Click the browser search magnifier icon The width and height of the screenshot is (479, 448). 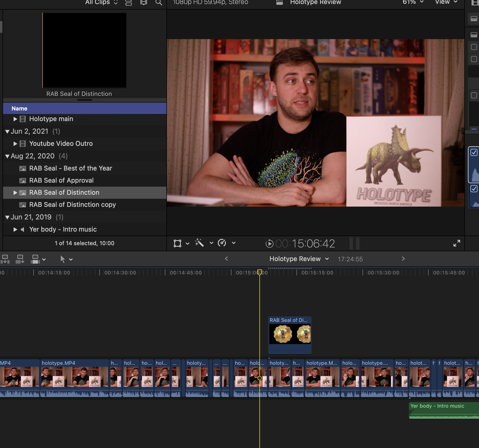coord(159,3)
